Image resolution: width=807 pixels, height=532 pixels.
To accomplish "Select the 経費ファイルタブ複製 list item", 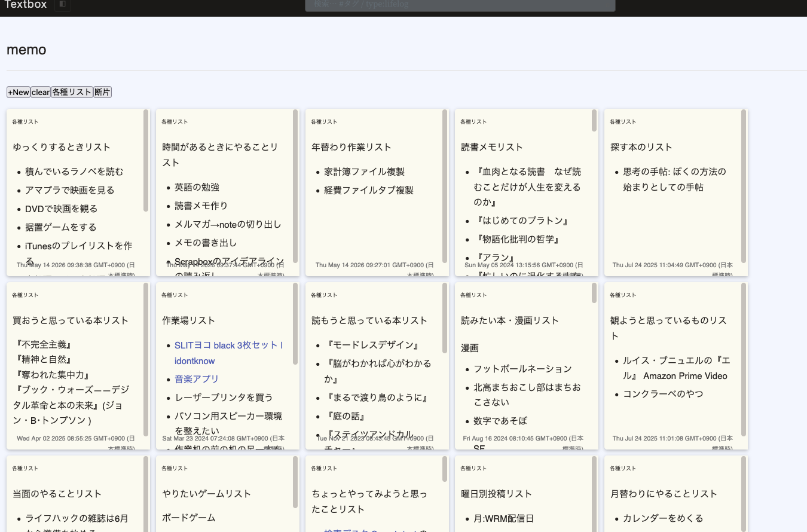I will coord(369,190).
